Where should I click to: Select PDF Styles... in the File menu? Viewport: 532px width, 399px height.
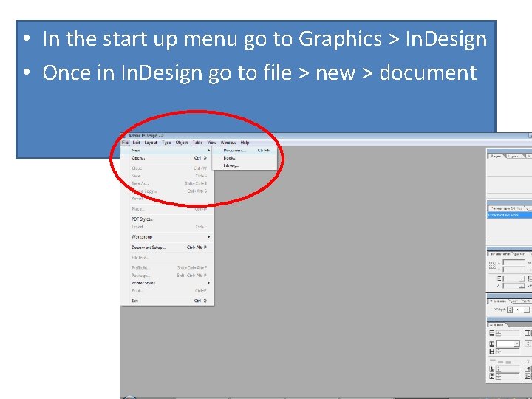click(x=167, y=219)
